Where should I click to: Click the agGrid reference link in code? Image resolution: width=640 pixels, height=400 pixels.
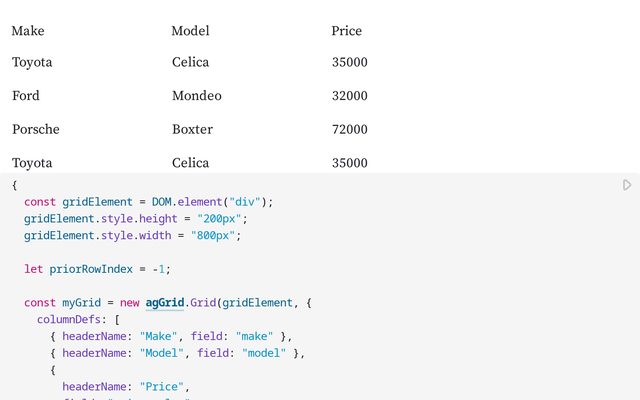tap(165, 302)
